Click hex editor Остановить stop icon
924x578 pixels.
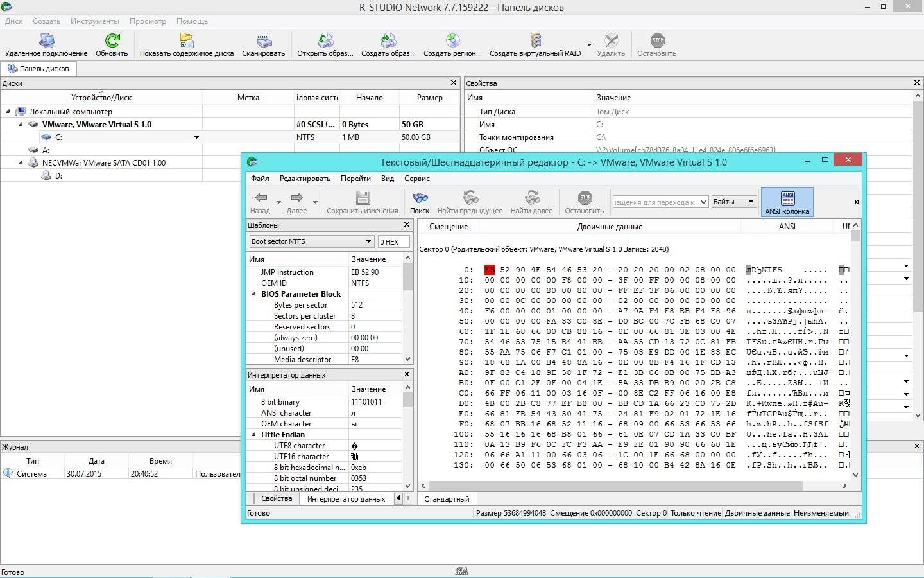[585, 198]
